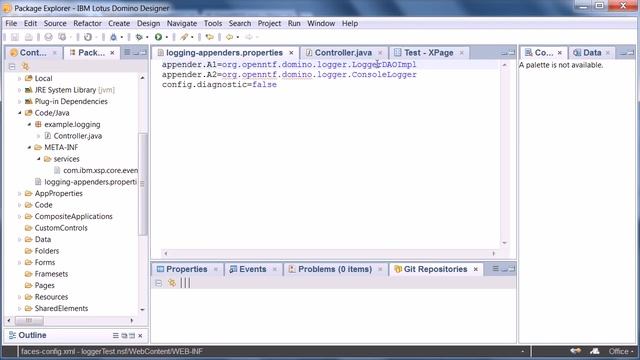Switch to the Data tab in the right panel
The image size is (640, 360).
[x=592, y=53]
